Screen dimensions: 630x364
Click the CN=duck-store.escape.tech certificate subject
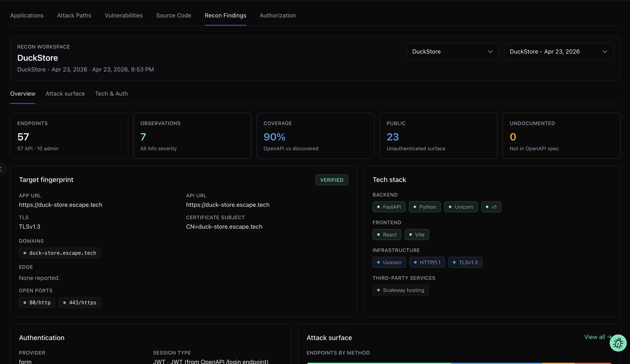coord(224,227)
